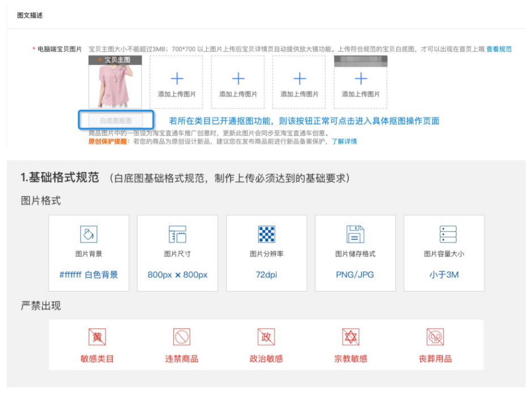This screenshot has height=393, width=532.
Task: Click the 违禁商品 red label
Action: click(181, 359)
